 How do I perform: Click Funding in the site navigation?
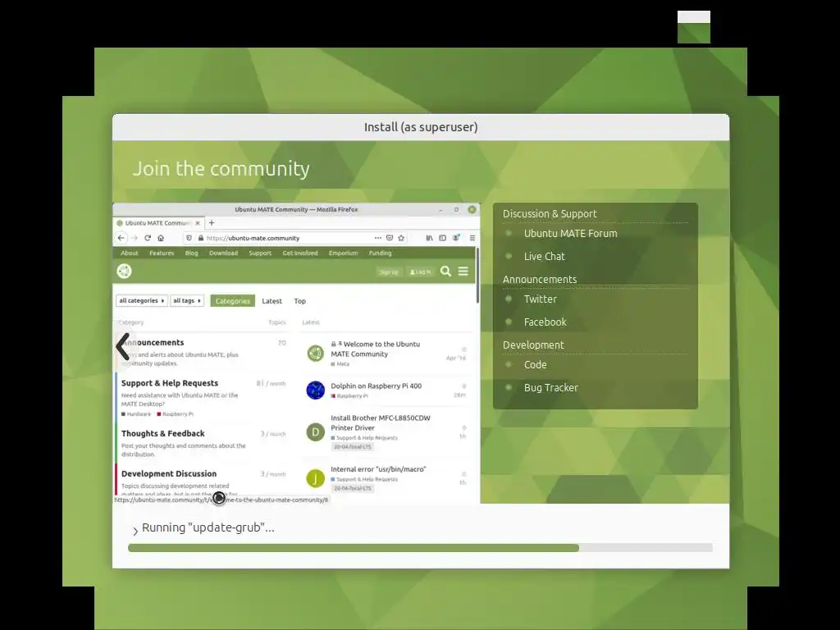[381, 253]
